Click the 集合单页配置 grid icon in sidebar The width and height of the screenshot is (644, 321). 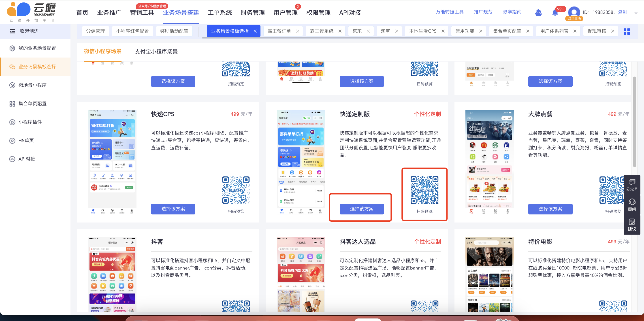click(12, 104)
